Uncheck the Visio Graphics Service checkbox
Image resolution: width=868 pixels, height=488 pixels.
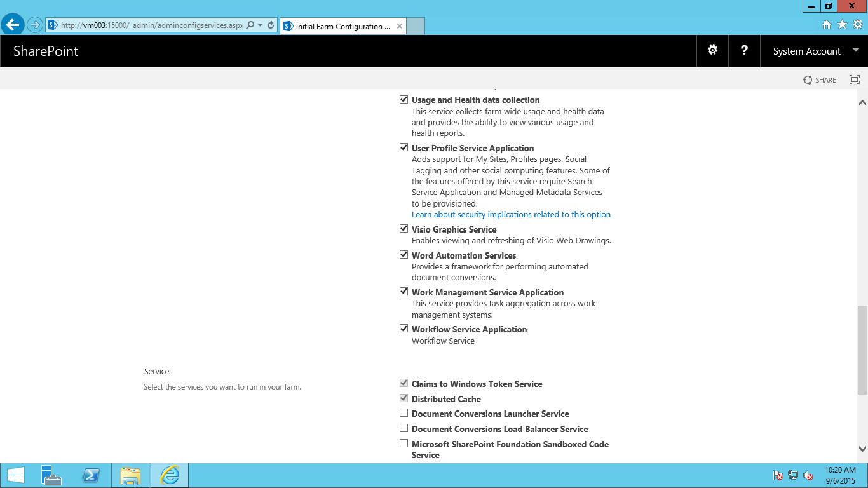pyautogui.click(x=403, y=229)
